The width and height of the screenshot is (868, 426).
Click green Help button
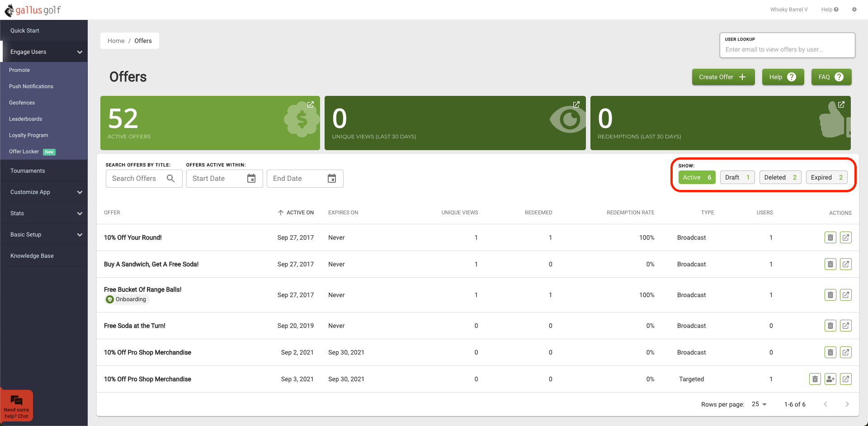coord(783,77)
